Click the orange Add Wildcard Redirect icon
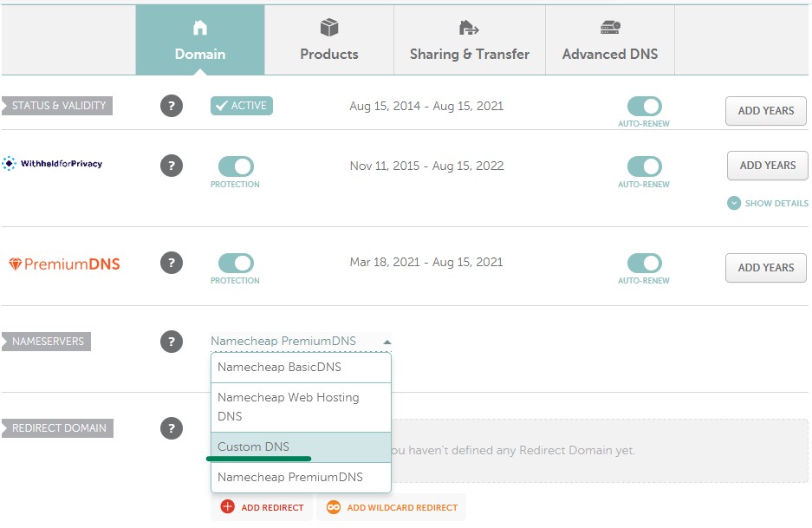 tap(334, 507)
